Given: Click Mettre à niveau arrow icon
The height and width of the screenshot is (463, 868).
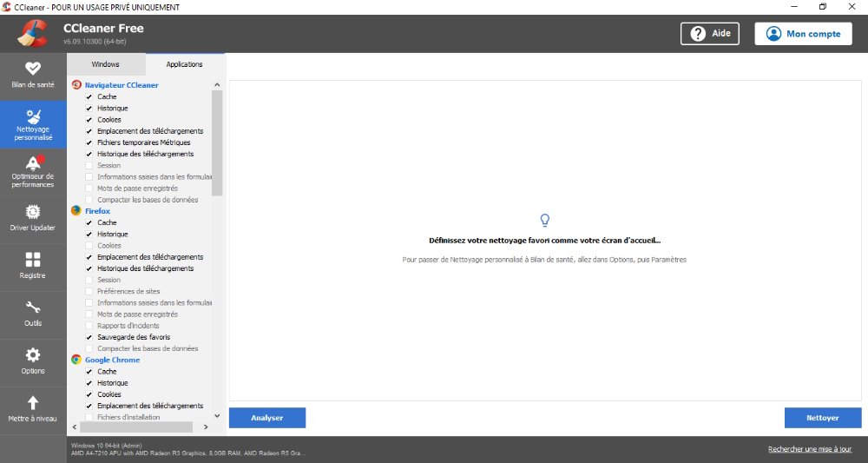Looking at the screenshot, I should coord(33,403).
